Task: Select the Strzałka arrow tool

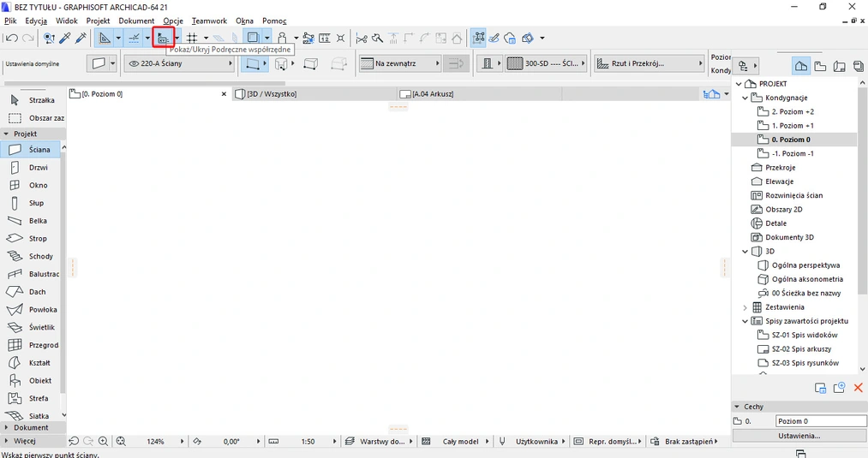Action: [x=33, y=100]
